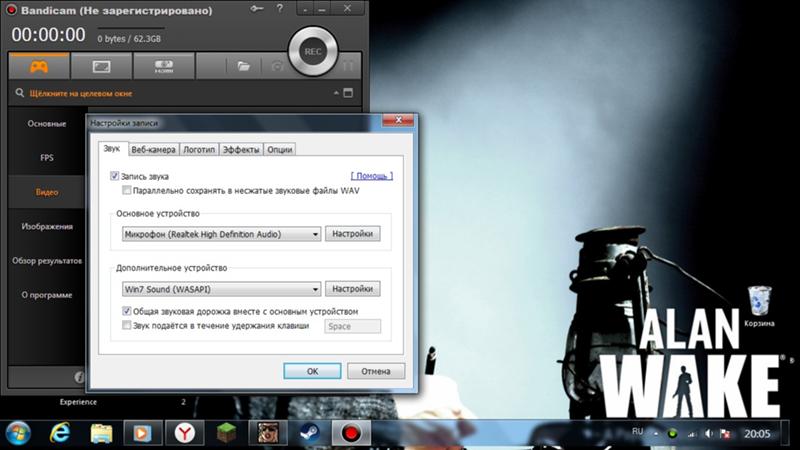Click the taskbar clock 20:05

tap(757, 434)
